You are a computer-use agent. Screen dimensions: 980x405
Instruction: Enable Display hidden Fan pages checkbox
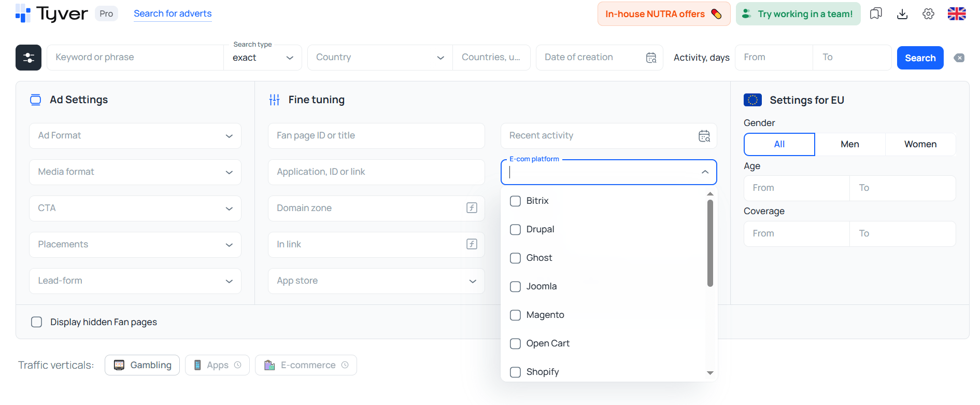click(x=36, y=322)
